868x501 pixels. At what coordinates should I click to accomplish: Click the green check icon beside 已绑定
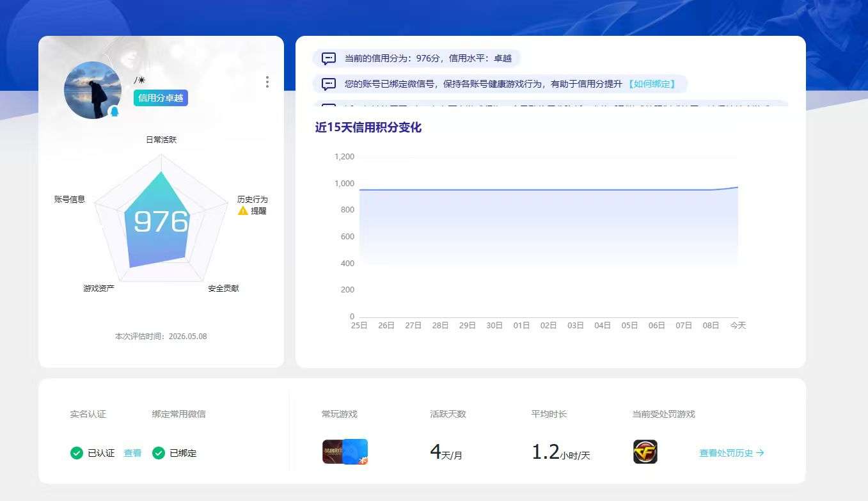(159, 453)
